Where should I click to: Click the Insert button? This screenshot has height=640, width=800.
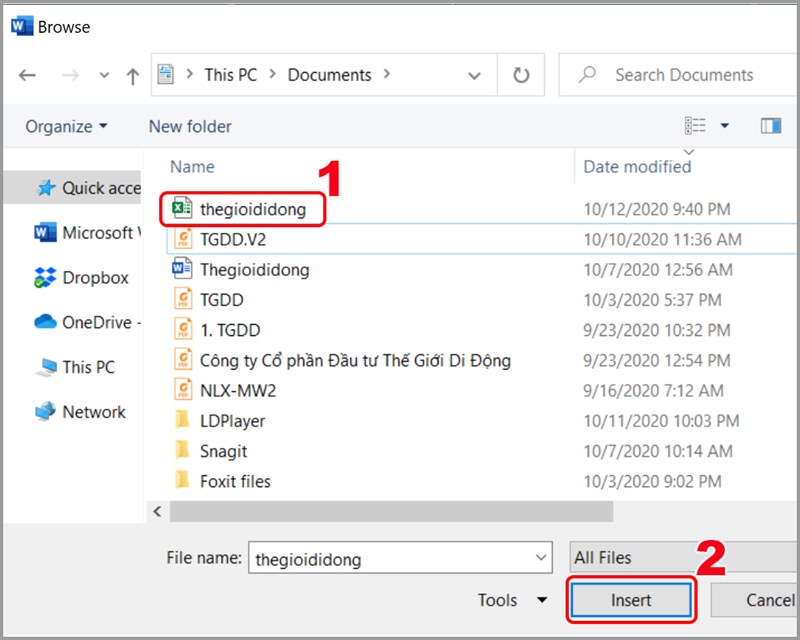click(x=631, y=600)
